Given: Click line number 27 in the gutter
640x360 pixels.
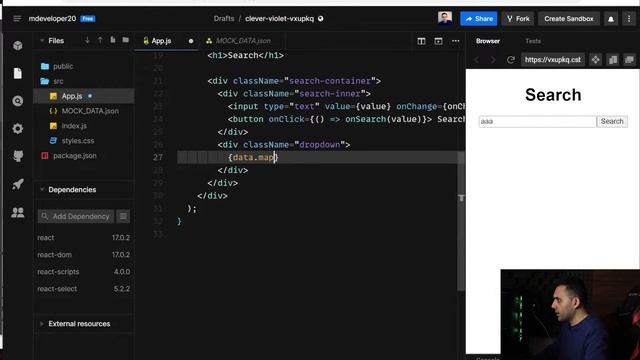Looking at the screenshot, I should point(158,158).
